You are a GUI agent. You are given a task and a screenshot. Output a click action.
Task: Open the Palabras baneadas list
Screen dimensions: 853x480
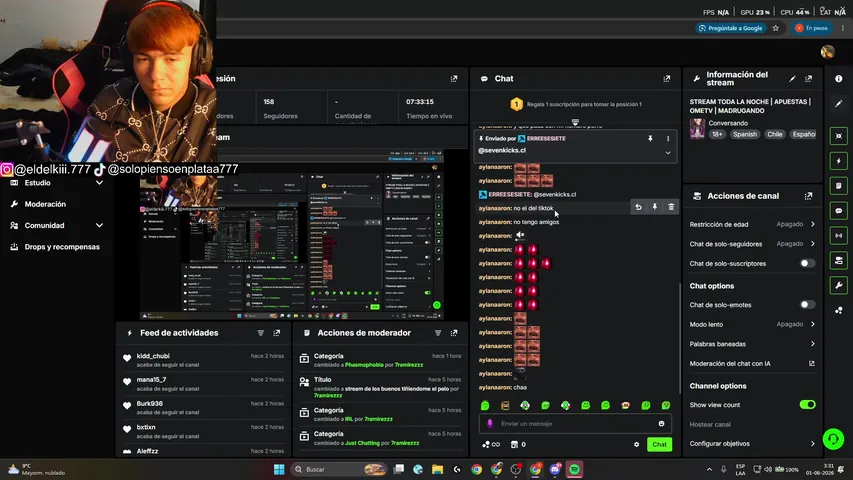[x=752, y=344]
